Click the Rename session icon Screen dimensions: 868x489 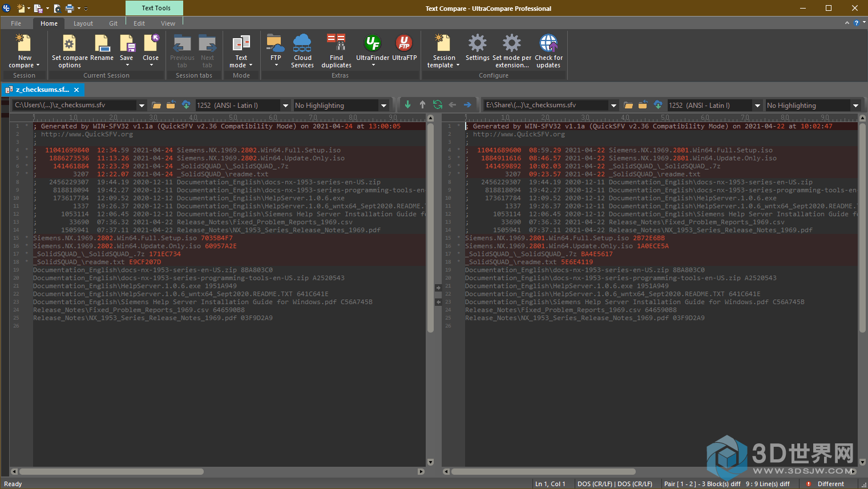[102, 43]
